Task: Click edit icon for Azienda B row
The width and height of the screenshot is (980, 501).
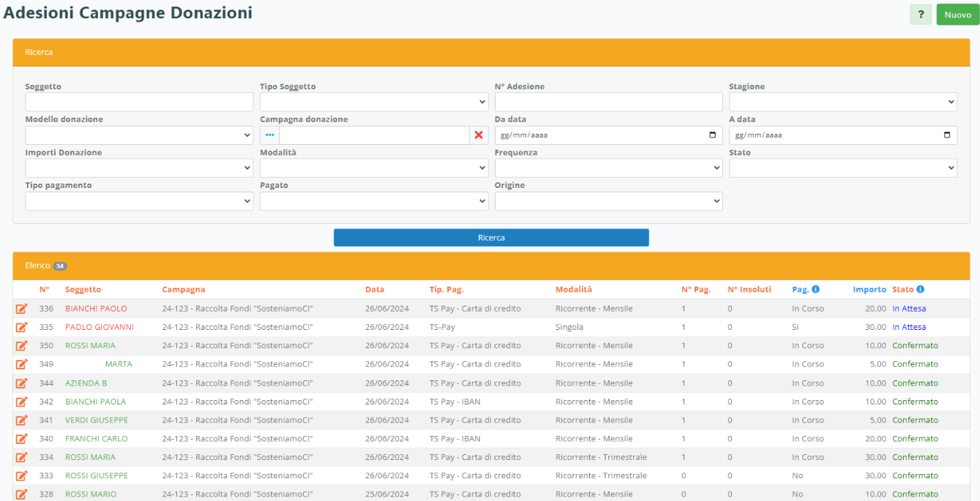Action: coord(22,383)
